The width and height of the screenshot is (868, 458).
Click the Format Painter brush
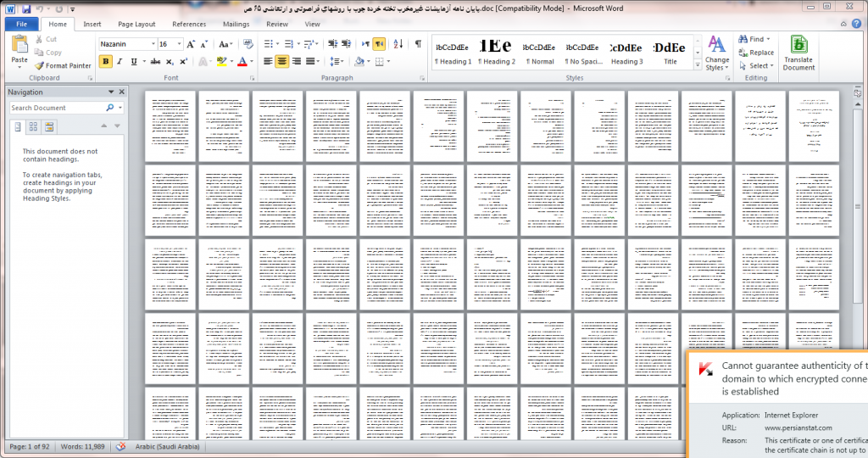tap(40, 65)
